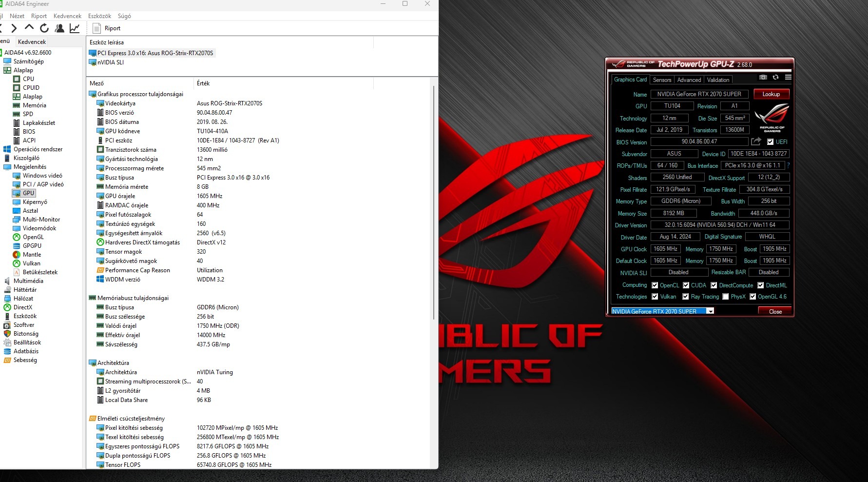Viewport: 868px width, 482px height.
Task: Select the SPD tree item
Action: 28,114
